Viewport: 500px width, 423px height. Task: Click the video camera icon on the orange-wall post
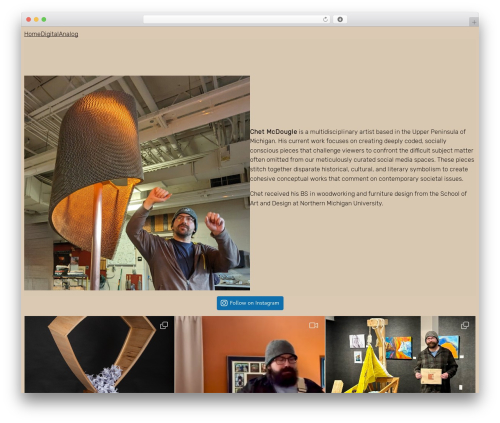click(313, 325)
